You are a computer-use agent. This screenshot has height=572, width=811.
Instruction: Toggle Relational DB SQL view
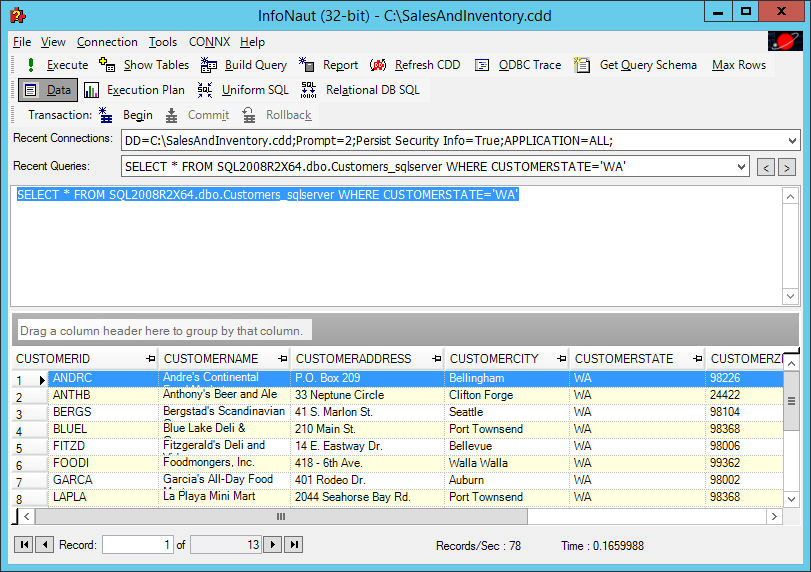click(x=309, y=90)
